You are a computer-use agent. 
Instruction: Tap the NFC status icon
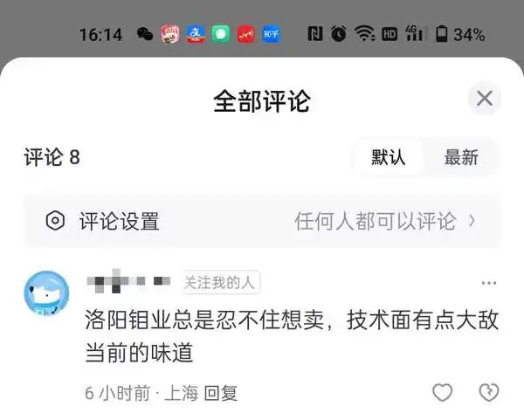tap(315, 34)
